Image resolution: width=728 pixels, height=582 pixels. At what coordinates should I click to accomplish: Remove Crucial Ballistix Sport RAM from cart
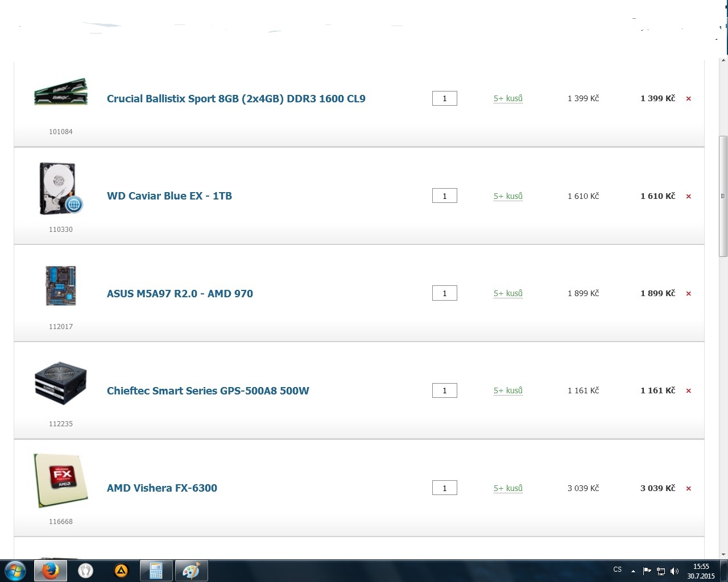(x=688, y=99)
